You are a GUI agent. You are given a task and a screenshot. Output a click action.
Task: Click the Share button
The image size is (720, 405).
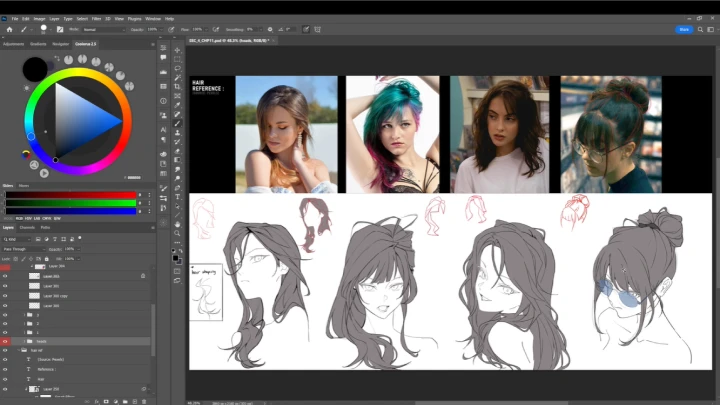pyautogui.click(x=684, y=29)
